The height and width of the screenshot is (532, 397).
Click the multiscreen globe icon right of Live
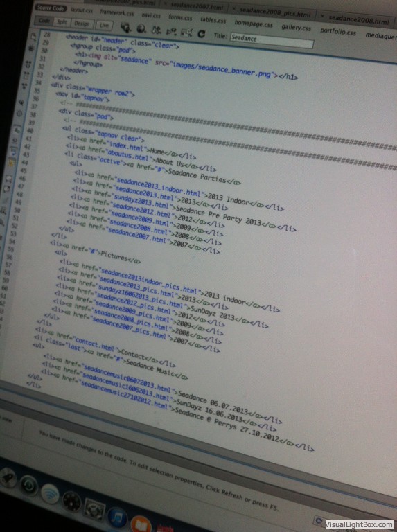126,28
